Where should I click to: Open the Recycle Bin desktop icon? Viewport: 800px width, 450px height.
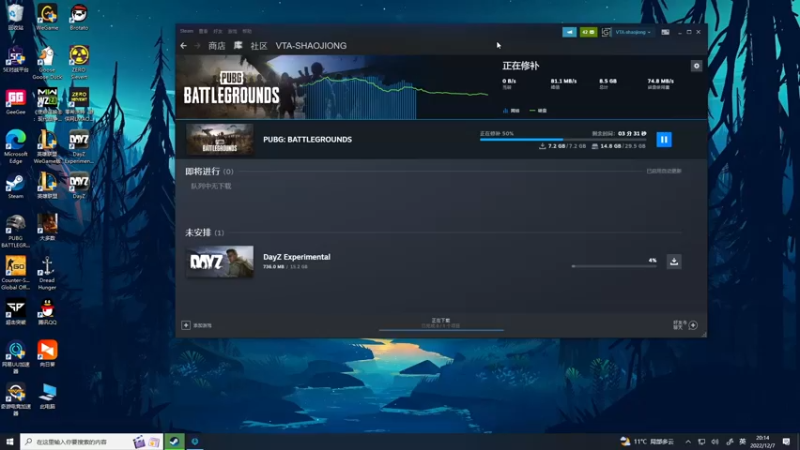click(15, 16)
